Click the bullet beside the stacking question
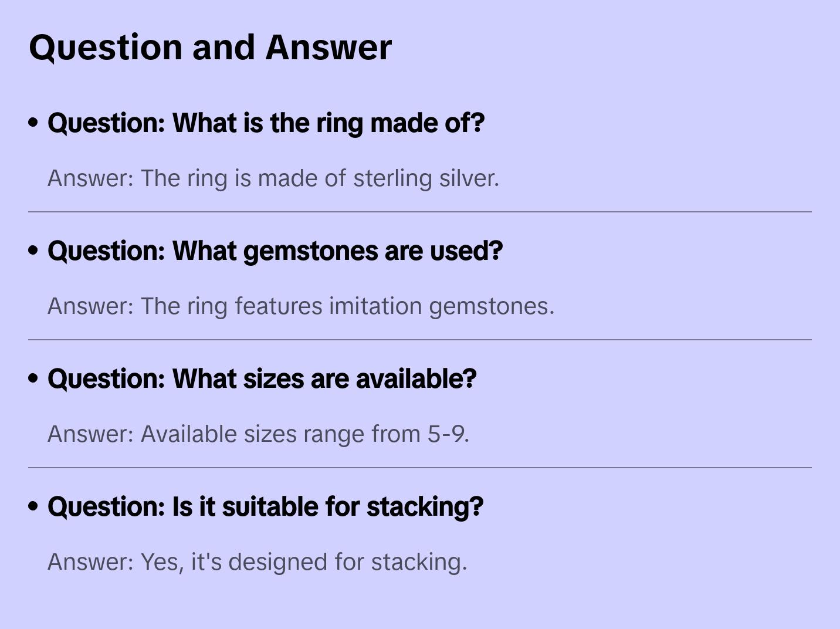 [x=33, y=507]
